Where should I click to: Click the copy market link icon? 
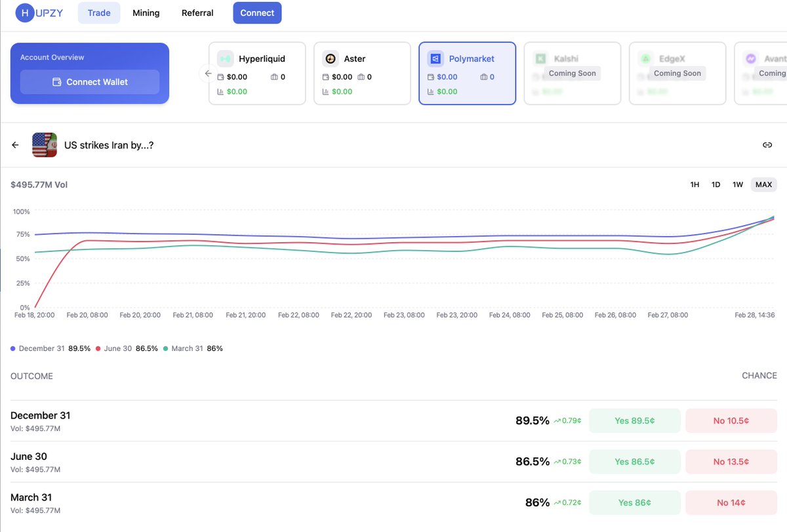767,145
